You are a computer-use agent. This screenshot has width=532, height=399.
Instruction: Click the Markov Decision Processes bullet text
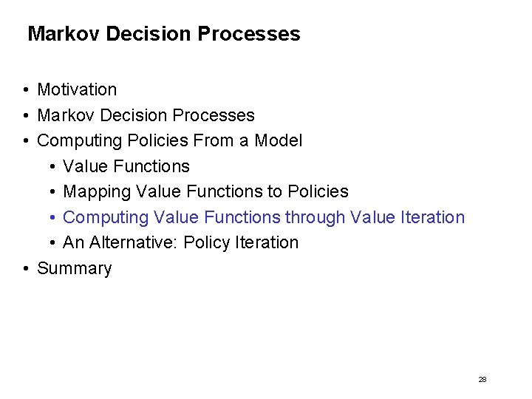click(146, 115)
